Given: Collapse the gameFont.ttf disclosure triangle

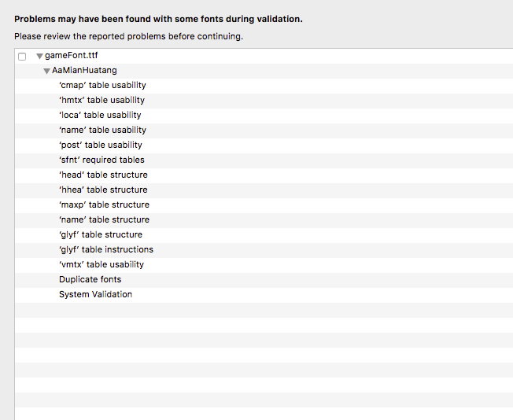Looking at the screenshot, I should pyautogui.click(x=39, y=56).
